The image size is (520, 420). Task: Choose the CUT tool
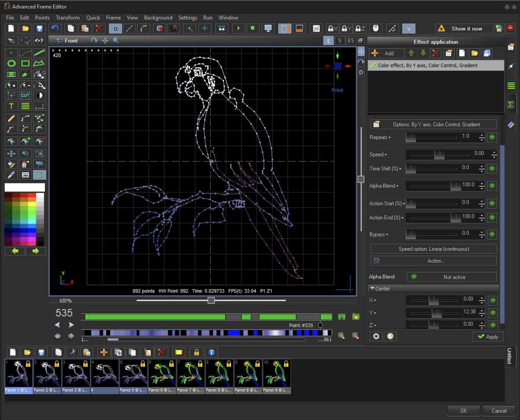click(x=25, y=95)
